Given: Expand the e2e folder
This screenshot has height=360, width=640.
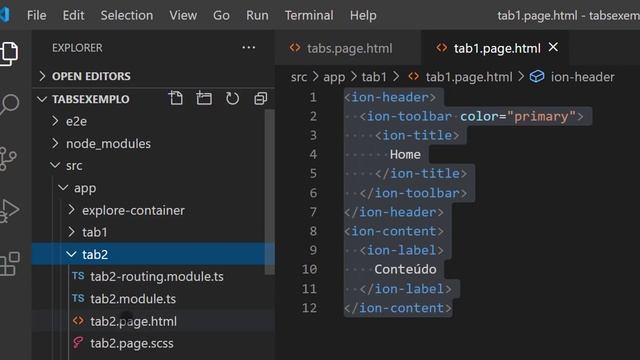Looking at the screenshot, I should [55, 121].
